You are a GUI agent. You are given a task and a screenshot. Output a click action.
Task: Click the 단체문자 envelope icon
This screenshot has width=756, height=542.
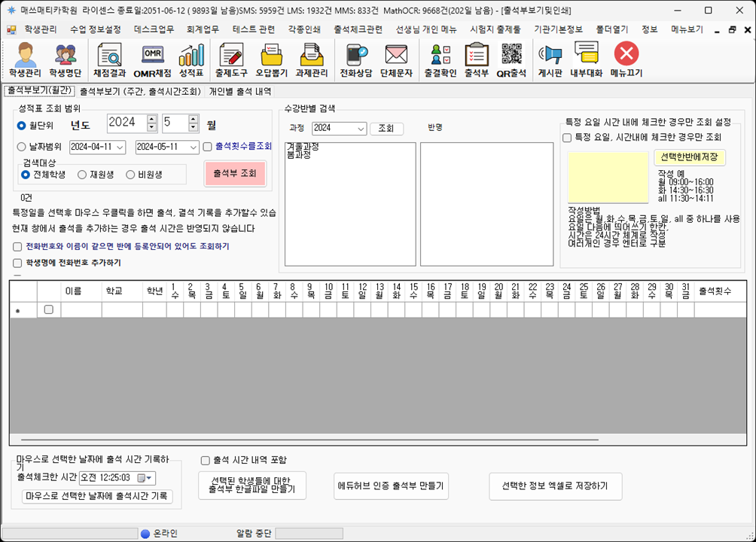(395, 60)
